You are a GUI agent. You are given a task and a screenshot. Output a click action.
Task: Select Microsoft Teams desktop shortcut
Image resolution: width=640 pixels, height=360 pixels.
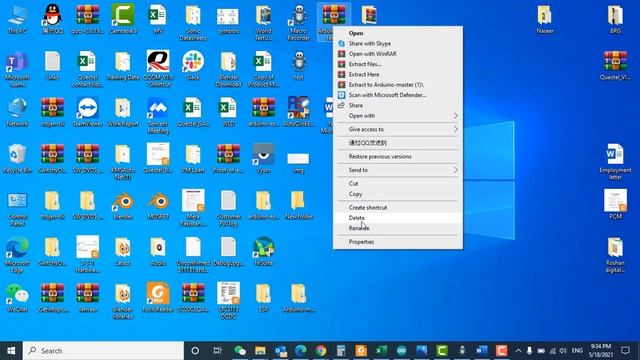[x=17, y=69]
